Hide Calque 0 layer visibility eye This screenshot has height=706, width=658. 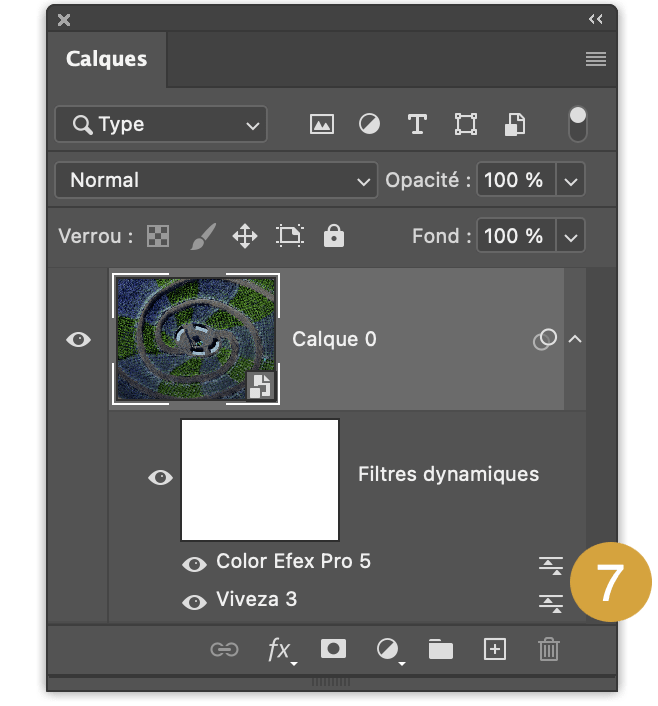coord(78,339)
